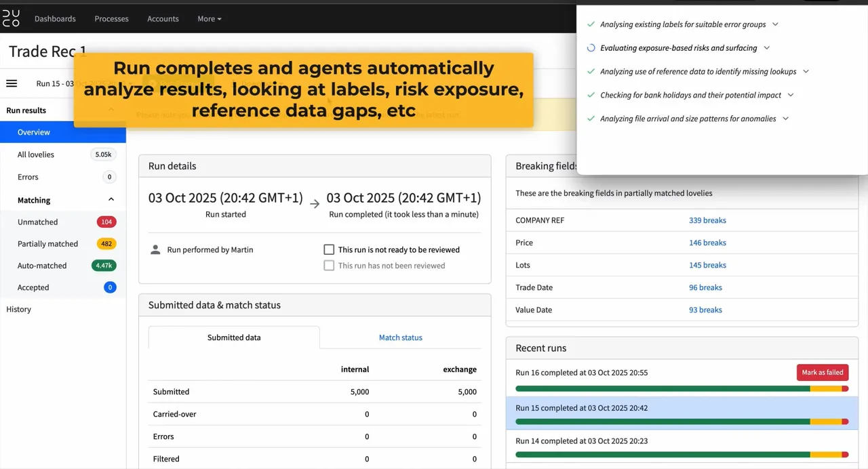The height and width of the screenshot is (469, 868).
Task: Click the Unmatched 104 count badge
Action: 106,222
